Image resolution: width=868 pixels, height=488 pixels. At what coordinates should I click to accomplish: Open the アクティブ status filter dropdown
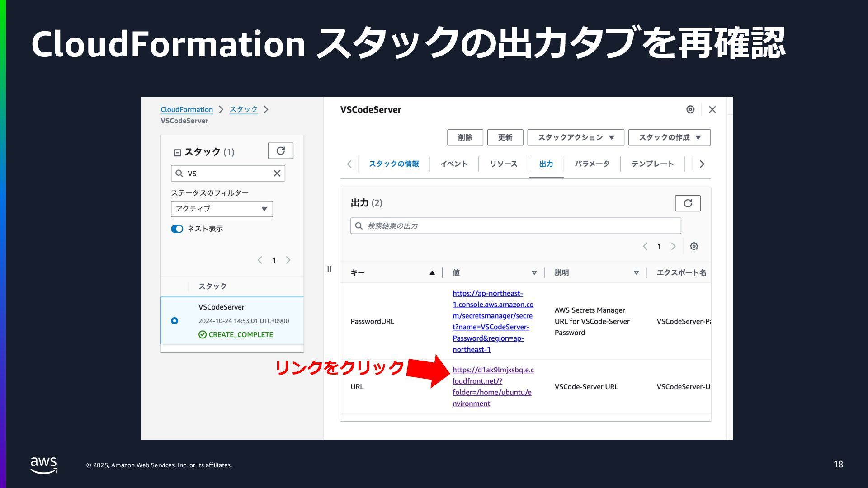tap(222, 209)
